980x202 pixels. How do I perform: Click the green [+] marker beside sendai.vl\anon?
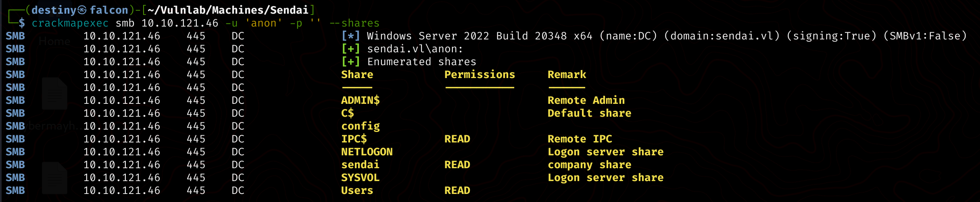350,49
